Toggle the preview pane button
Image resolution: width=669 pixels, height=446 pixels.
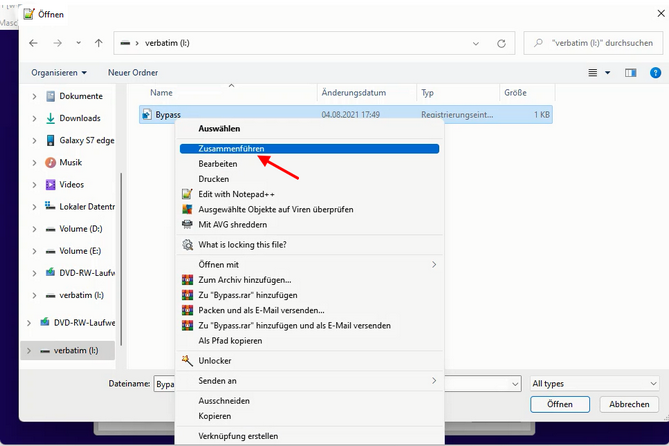click(630, 72)
